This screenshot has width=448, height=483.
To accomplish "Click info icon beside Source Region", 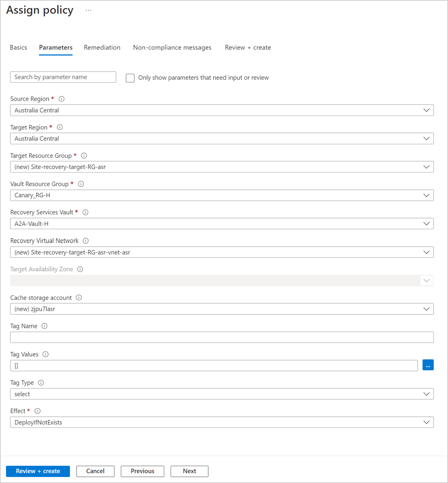I will (62, 99).
